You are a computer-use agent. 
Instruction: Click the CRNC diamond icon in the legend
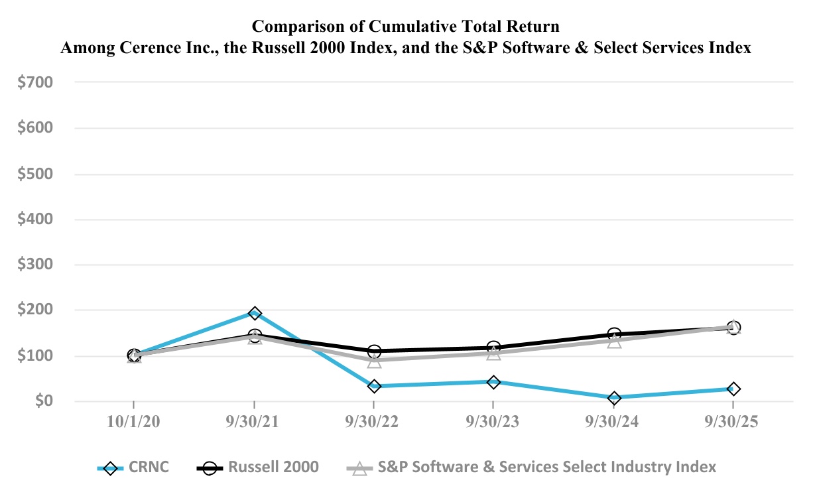pos(111,468)
